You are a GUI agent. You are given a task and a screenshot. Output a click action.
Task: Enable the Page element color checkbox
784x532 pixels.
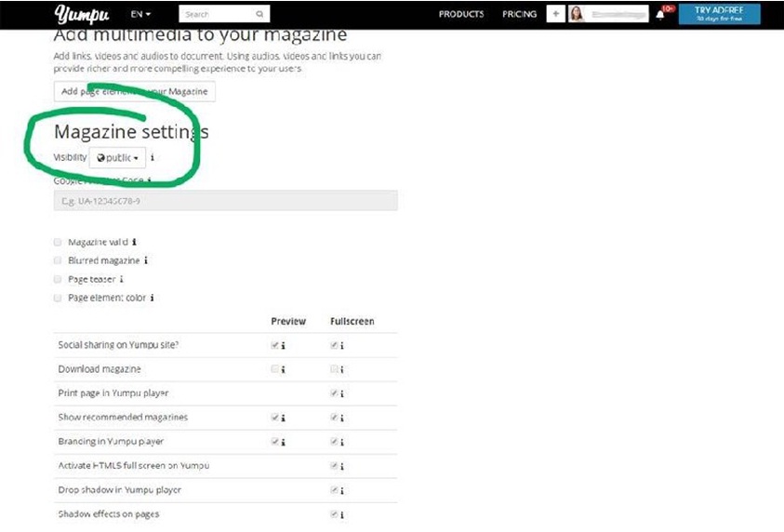[58, 298]
